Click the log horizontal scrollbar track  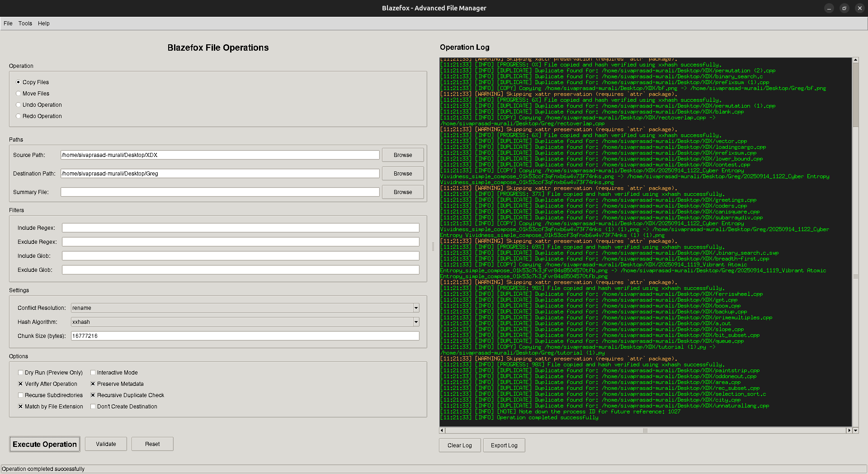point(646,431)
